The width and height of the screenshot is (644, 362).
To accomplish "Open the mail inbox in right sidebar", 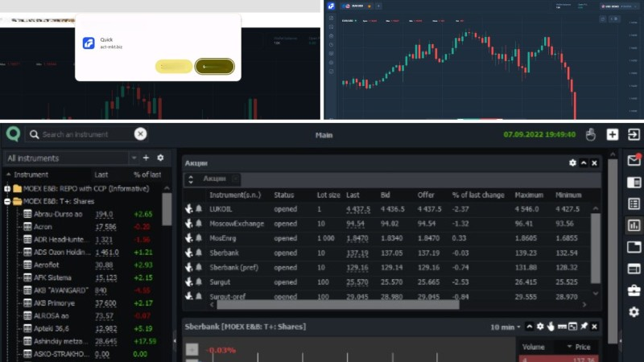I will pos(634,160).
